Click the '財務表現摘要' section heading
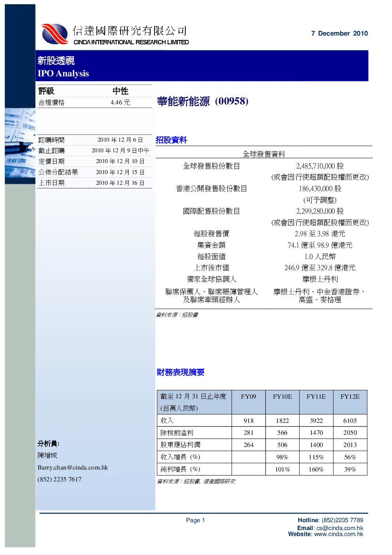 point(181,372)
